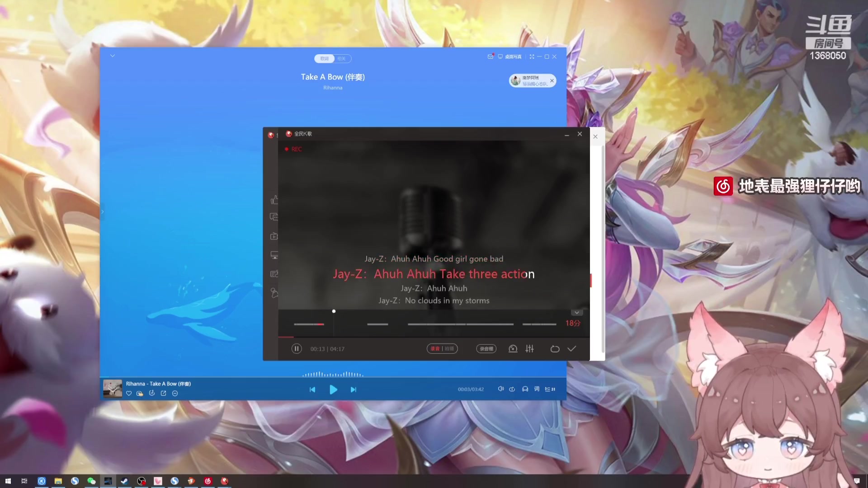Adjust volume with speaker icon
The image size is (868, 488).
[x=501, y=389]
